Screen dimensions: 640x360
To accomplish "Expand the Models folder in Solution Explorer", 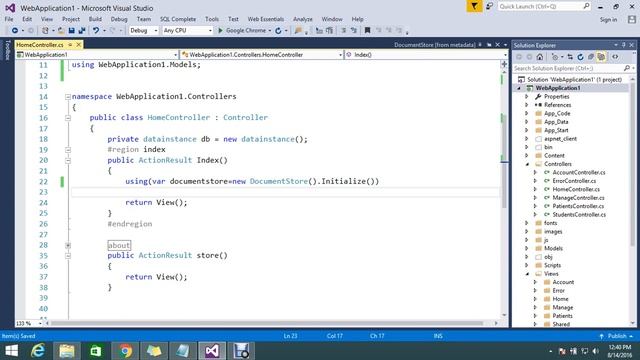I will pos(527,248).
